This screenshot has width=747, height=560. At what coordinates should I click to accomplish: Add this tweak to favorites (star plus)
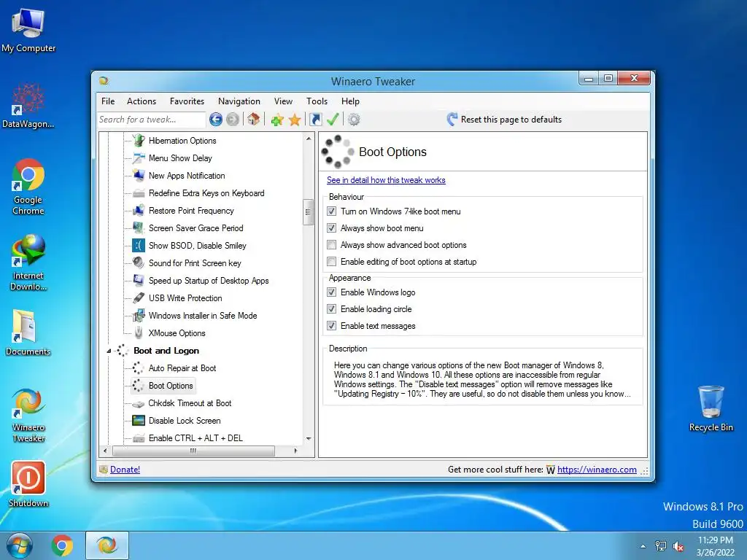(276, 120)
